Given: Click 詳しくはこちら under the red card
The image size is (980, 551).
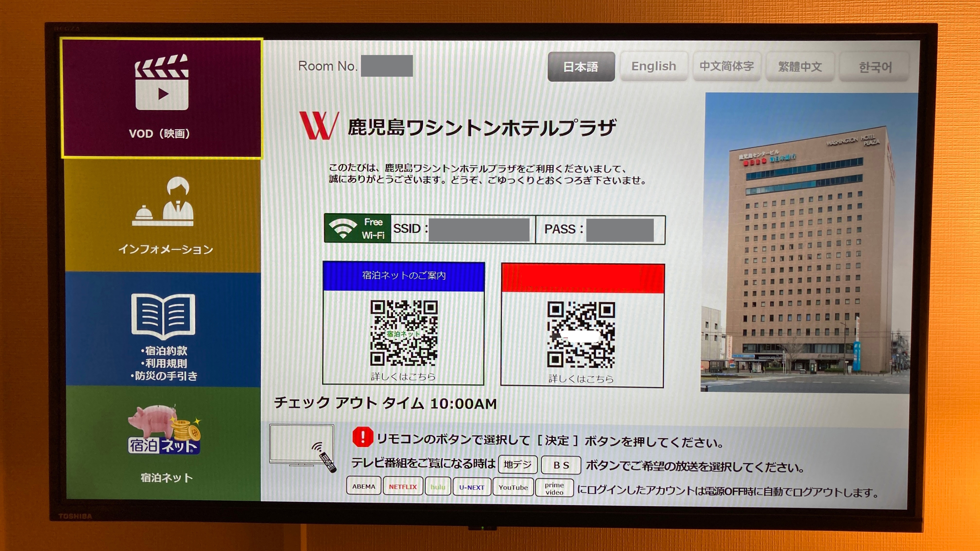Looking at the screenshot, I should 581,378.
